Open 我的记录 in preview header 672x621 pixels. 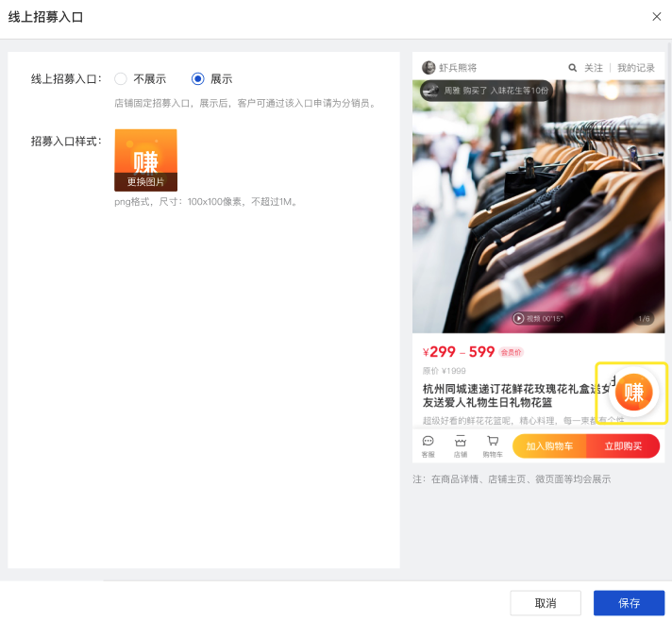[636, 68]
